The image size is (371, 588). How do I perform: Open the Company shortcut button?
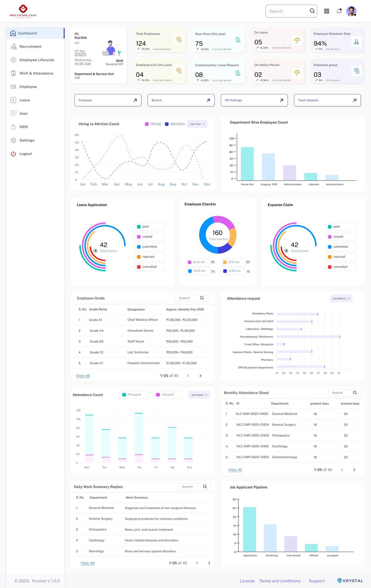click(108, 100)
